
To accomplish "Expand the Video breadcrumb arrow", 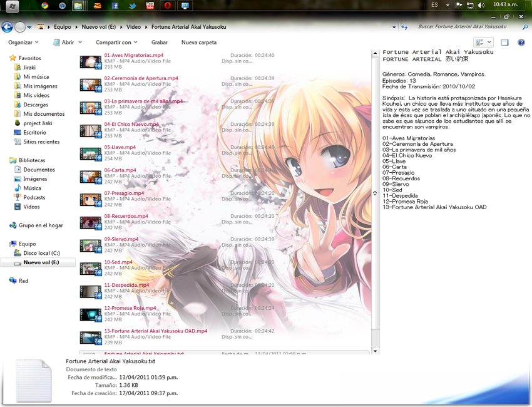I will pyautogui.click(x=146, y=27).
